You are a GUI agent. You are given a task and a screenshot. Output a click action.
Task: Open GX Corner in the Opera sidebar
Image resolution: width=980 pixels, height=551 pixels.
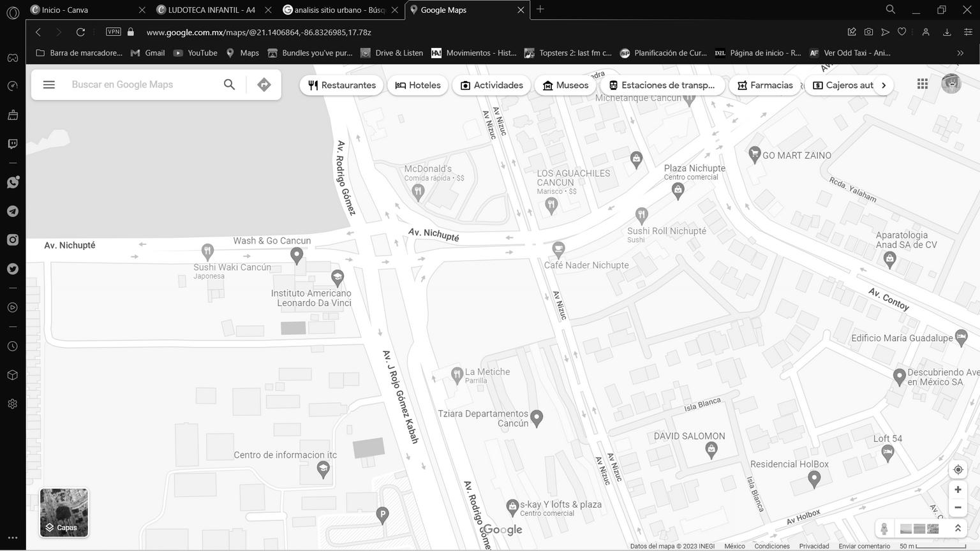pyautogui.click(x=13, y=57)
